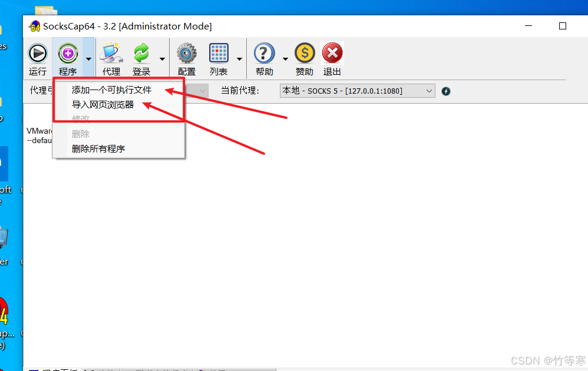Image resolution: width=588 pixels, height=371 pixels.
Task: Click the 赞助 (Donate) dollar coin icon
Action: pyautogui.click(x=305, y=53)
